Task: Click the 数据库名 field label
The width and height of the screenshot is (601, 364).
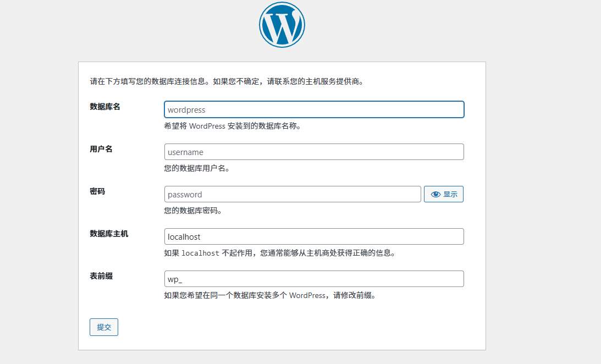Action: pos(105,107)
